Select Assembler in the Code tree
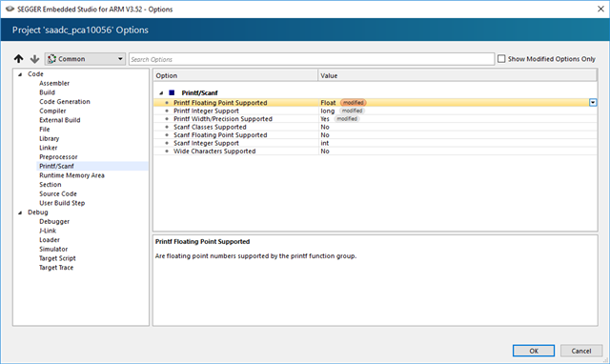Viewport: 610px width, 364px height. click(x=54, y=83)
